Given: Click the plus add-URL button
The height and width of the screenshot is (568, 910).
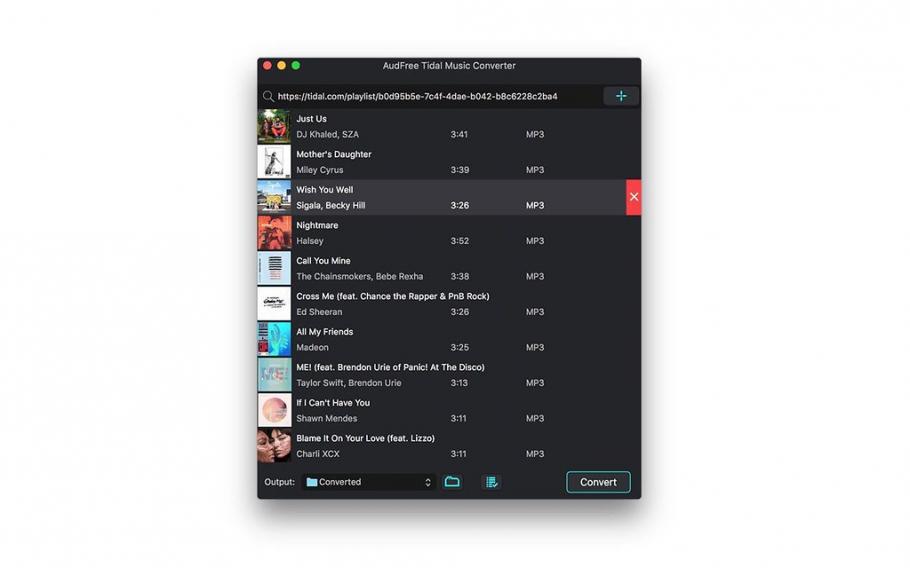Looking at the screenshot, I should pos(621,96).
